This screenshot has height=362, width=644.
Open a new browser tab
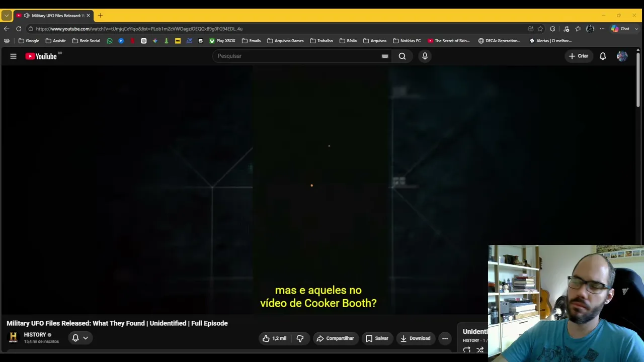point(100,16)
